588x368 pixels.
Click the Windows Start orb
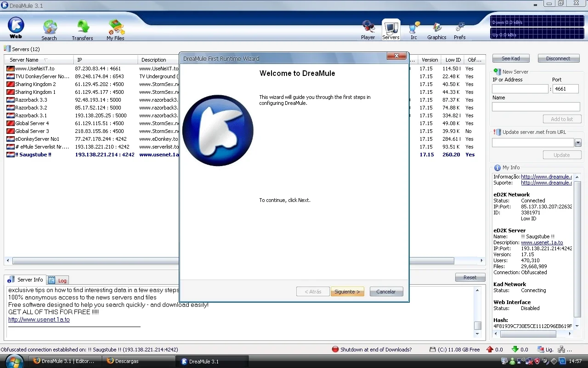15,361
